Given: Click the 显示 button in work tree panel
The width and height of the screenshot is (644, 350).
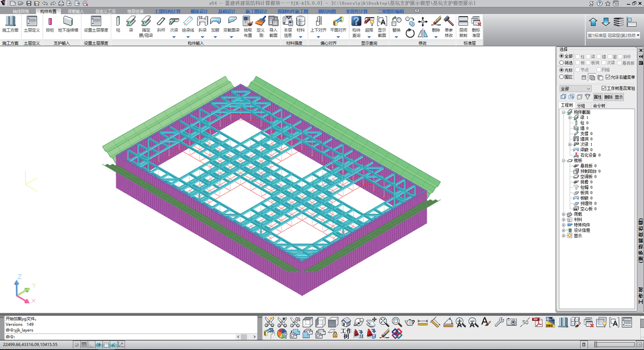Looking at the screenshot, I should [619, 97].
